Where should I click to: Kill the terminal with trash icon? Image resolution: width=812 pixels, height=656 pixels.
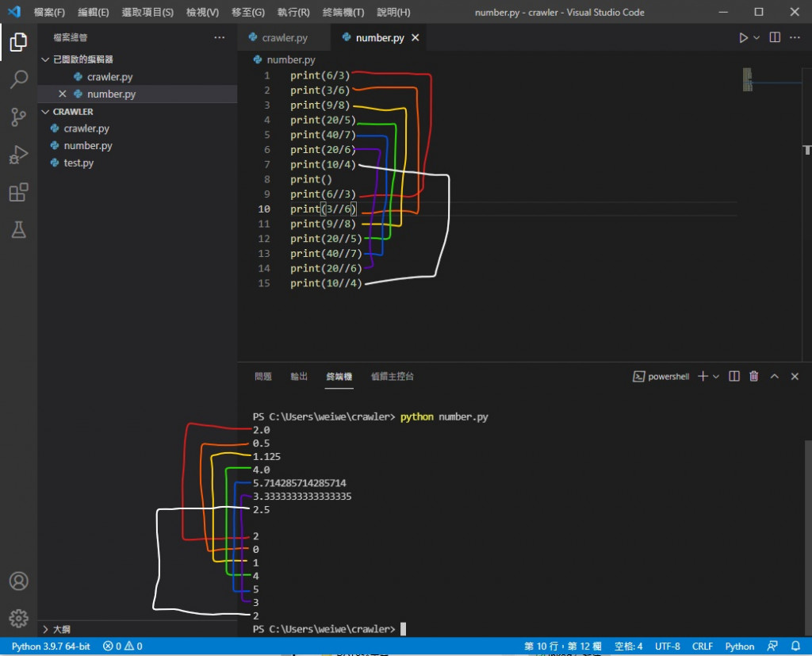point(754,376)
